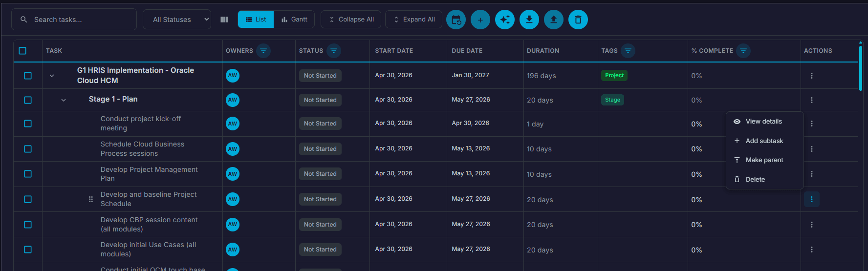Open the Develop initial Use Cases task
Viewport: 868px width, 271px height.
[148, 250]
